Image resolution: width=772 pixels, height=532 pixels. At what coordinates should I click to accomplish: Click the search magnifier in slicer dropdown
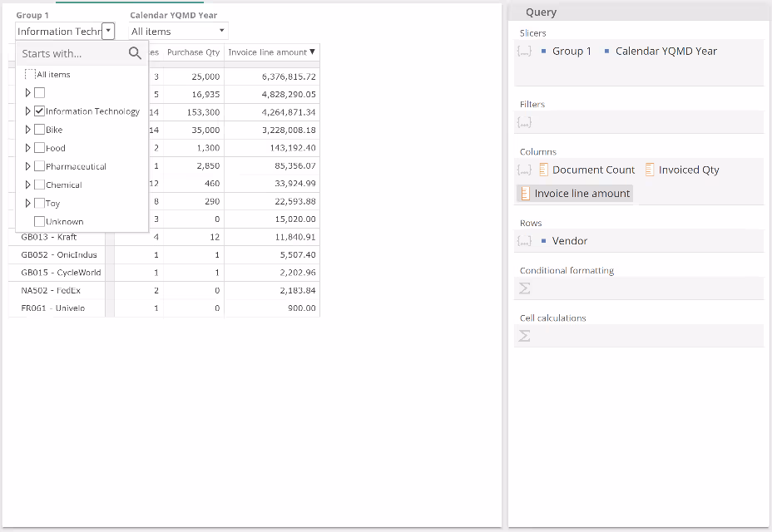point(135,54)
